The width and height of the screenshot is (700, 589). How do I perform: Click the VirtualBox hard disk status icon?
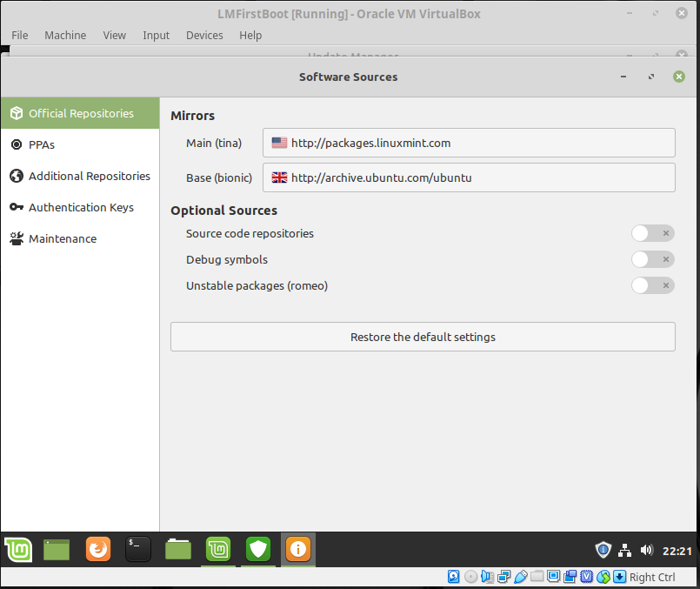454,577
